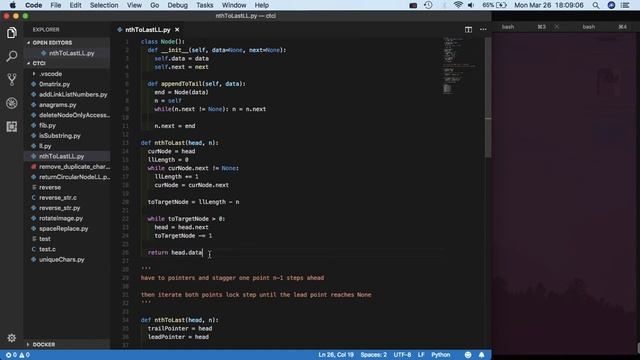This screenshot has width=640, height=360.
Task: Click the Wi-Fi icon in menu bar
Action: coord(458,5)
